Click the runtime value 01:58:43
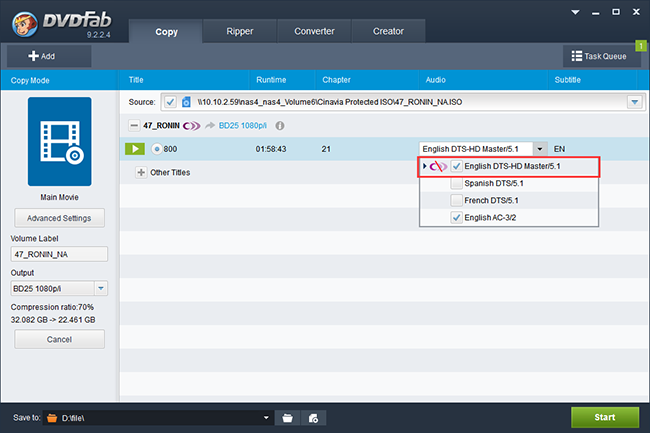Viewport: 650px width, 433px height. (x=271, y=149)
